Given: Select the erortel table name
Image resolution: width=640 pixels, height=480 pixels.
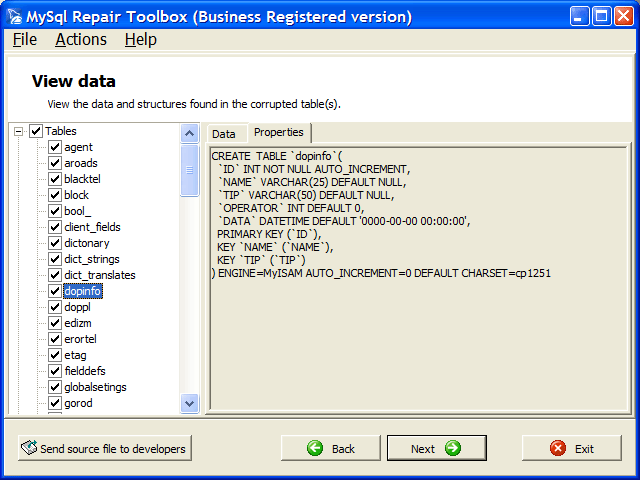Looking at the screenshot, I should (x=80, y=339).
